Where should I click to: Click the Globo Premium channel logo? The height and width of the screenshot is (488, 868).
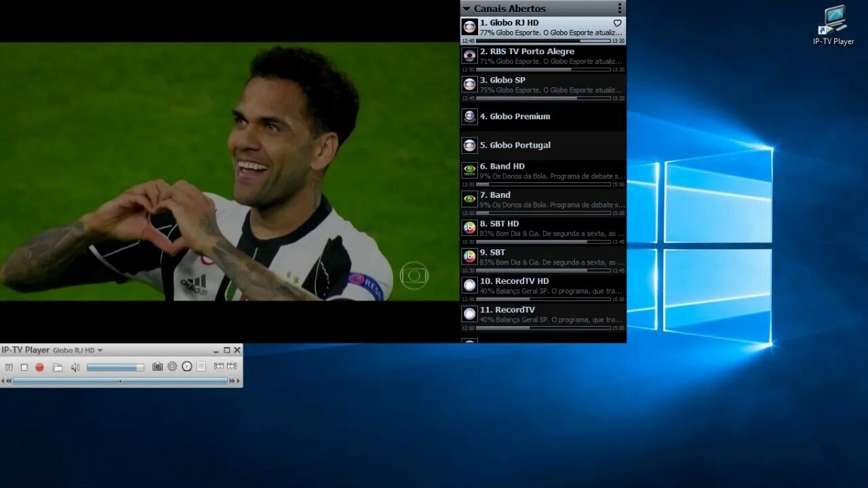(x=469, y=117)
